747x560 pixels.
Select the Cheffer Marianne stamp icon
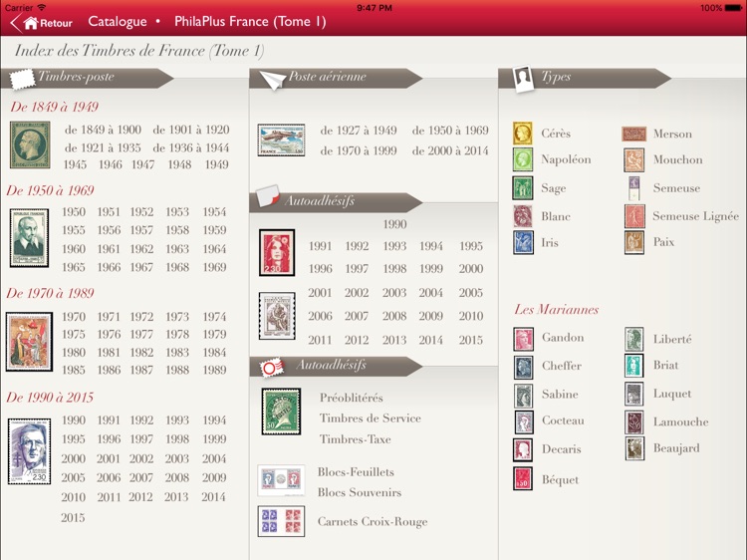(x=523, y=368)
